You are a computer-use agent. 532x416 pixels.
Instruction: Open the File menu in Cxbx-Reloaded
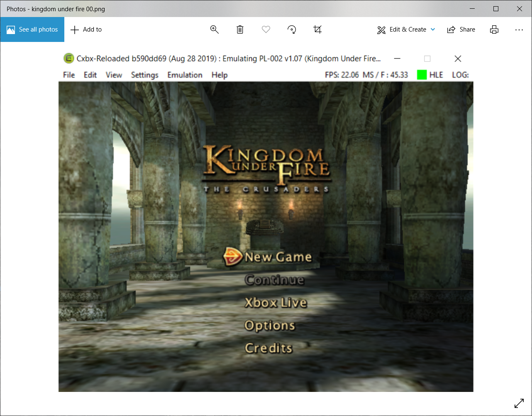(69, 75)
